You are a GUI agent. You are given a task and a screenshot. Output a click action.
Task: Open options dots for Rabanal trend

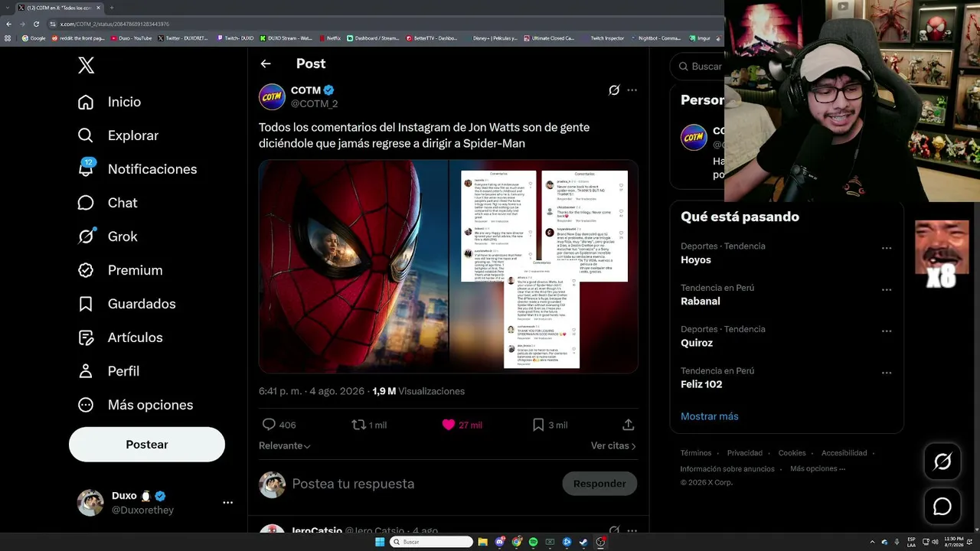pyautogui.click(x=887, y=290)
